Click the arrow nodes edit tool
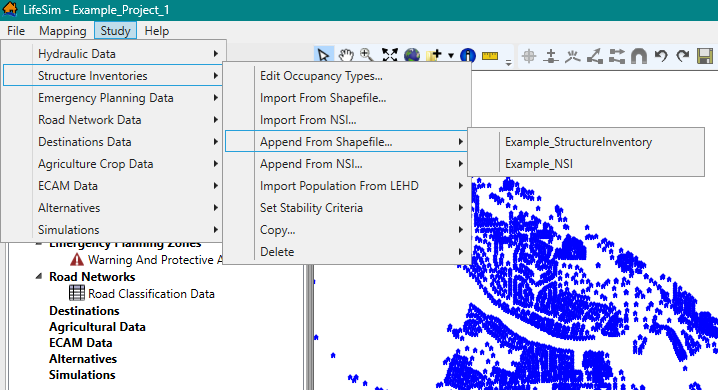Viewport: 718px width, 390px height. tap(595, 56)
